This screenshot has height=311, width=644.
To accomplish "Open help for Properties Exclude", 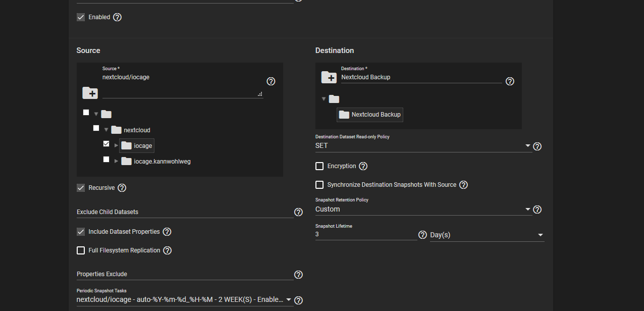I will click(x=298, y=275).
